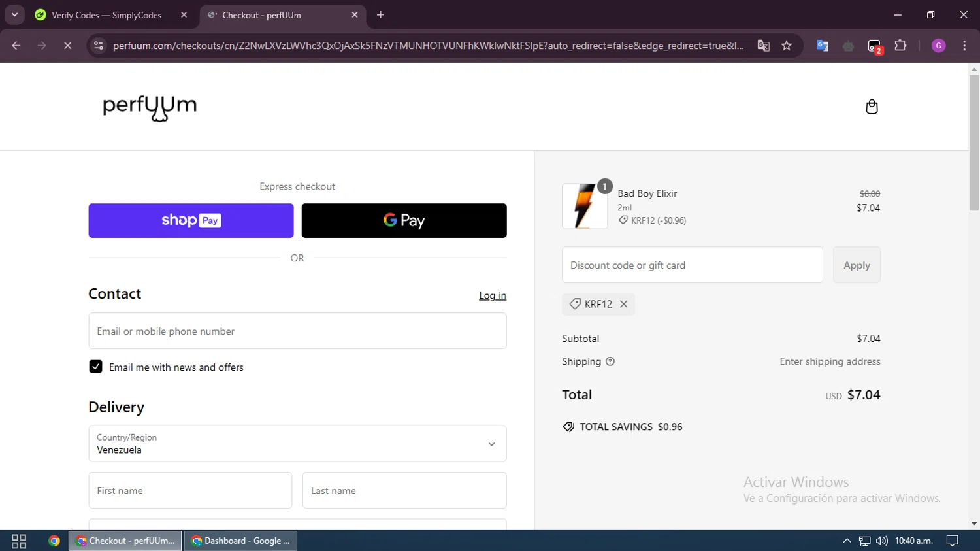Switch to Checkout - perfUUm taskbar window

125,541
